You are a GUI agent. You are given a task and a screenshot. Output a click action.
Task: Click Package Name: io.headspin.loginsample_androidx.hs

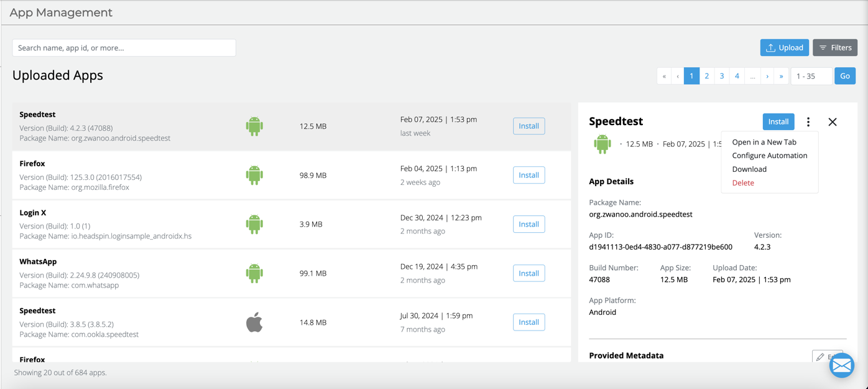(106, 237)
